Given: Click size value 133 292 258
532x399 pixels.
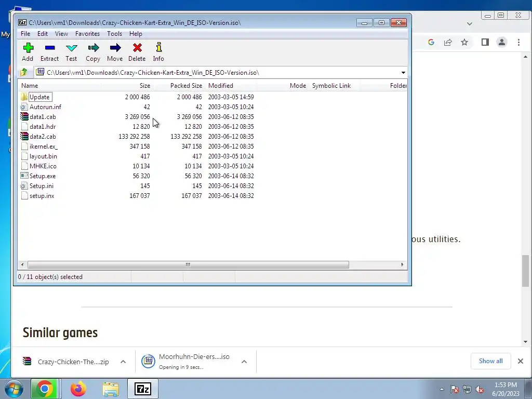Looking at the screenshot, I should pos(134,137).
